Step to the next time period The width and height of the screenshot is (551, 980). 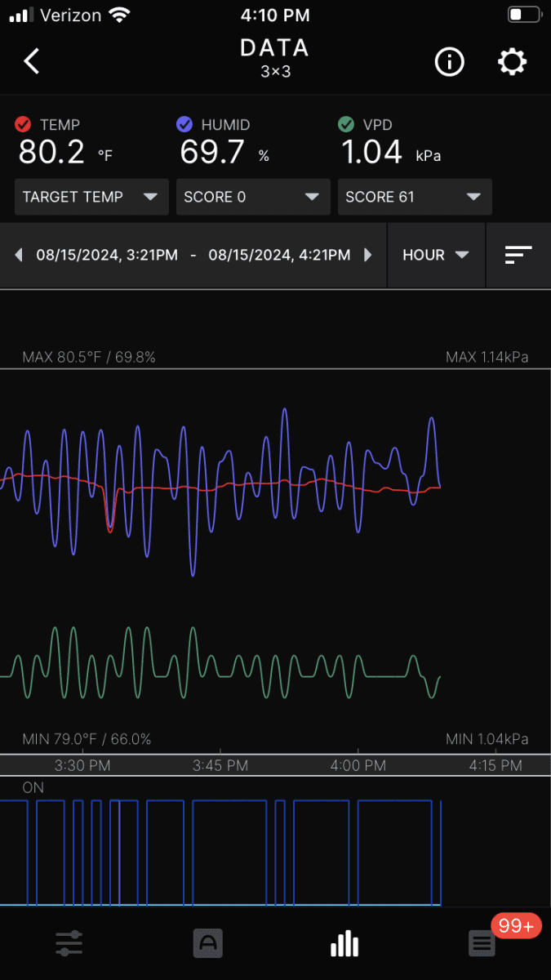click(367, 255)
